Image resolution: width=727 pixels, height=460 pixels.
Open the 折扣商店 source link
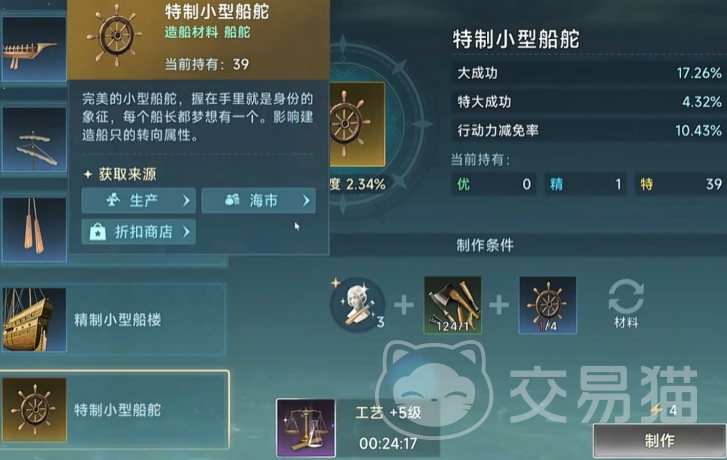pyautogui.click(x=139, y=231)
